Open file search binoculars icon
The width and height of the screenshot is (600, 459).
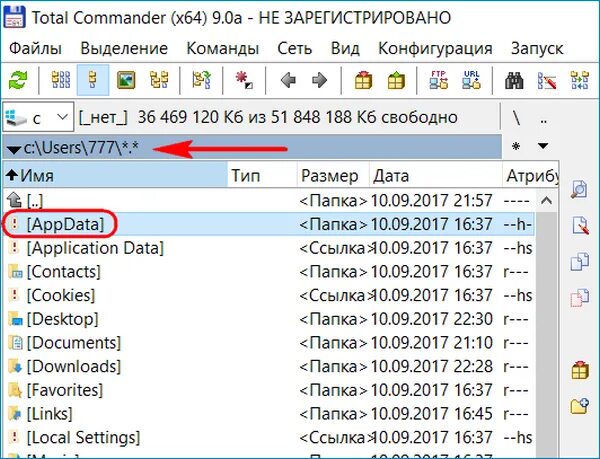pyautogui.click(x=514, y=80)
